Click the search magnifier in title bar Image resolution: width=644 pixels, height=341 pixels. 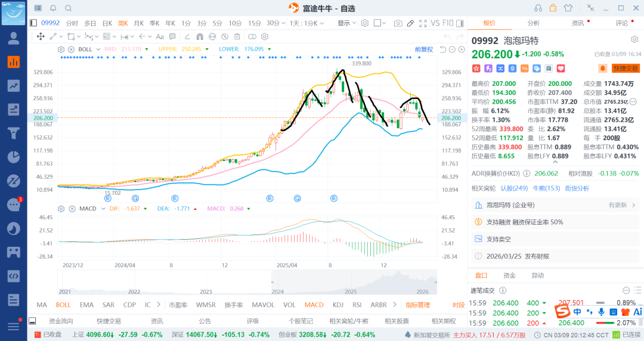click(68, 8)
